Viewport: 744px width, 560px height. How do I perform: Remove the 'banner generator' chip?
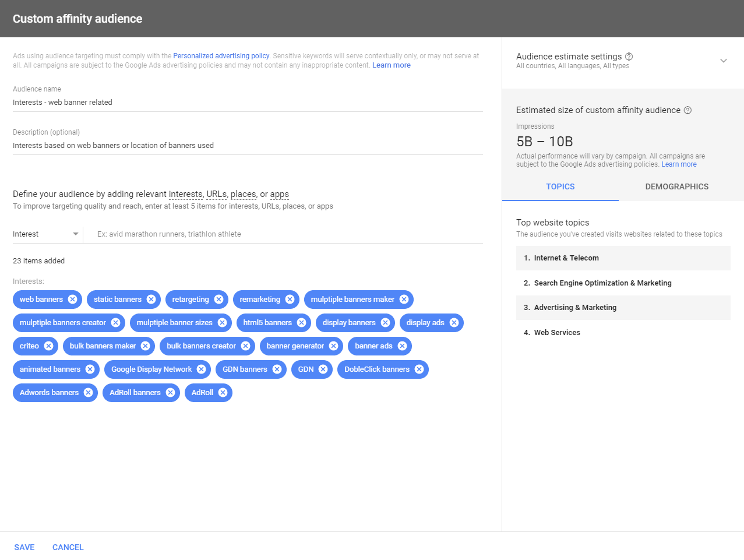point(333,346)
